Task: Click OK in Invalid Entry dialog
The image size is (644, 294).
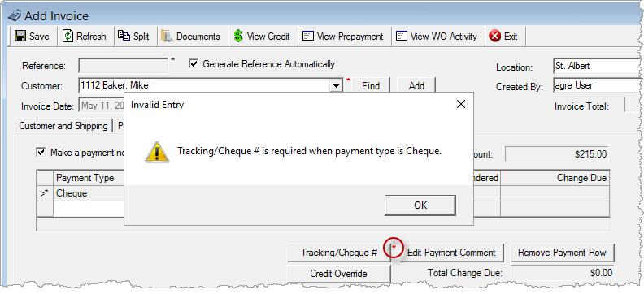Action: 420,205
